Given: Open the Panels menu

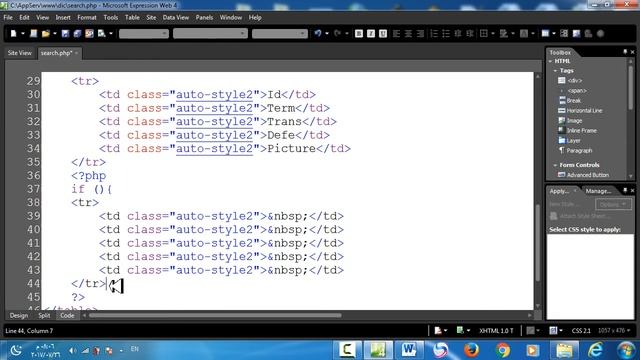Looking at the screenshot, I should (204, 18).
